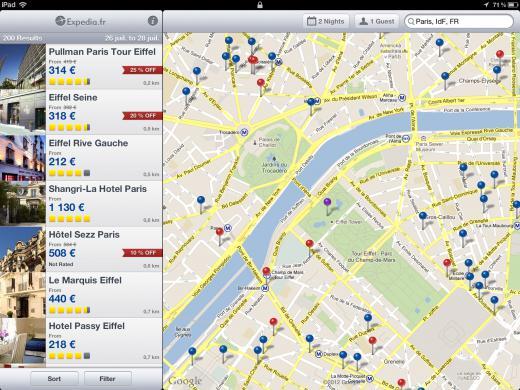Open the 2 Nights date selector
The image size is (520, 390).
(x=326, y=21)
